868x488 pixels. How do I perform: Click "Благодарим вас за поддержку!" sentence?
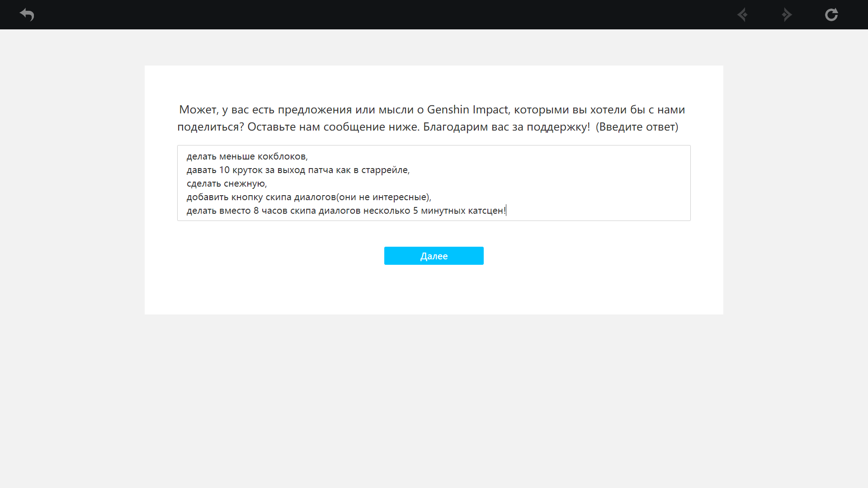click(506, 127)
